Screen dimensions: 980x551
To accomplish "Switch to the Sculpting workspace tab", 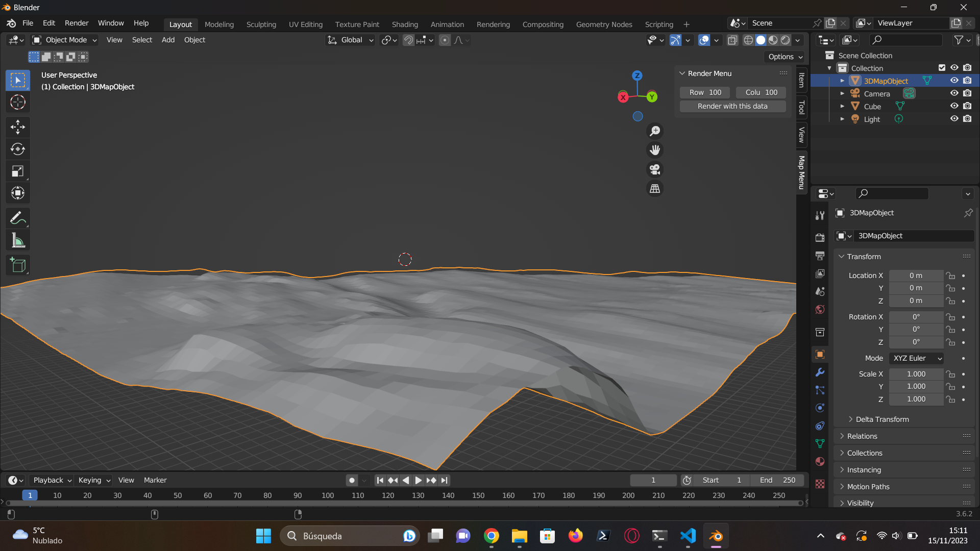I will click(261, 24).
